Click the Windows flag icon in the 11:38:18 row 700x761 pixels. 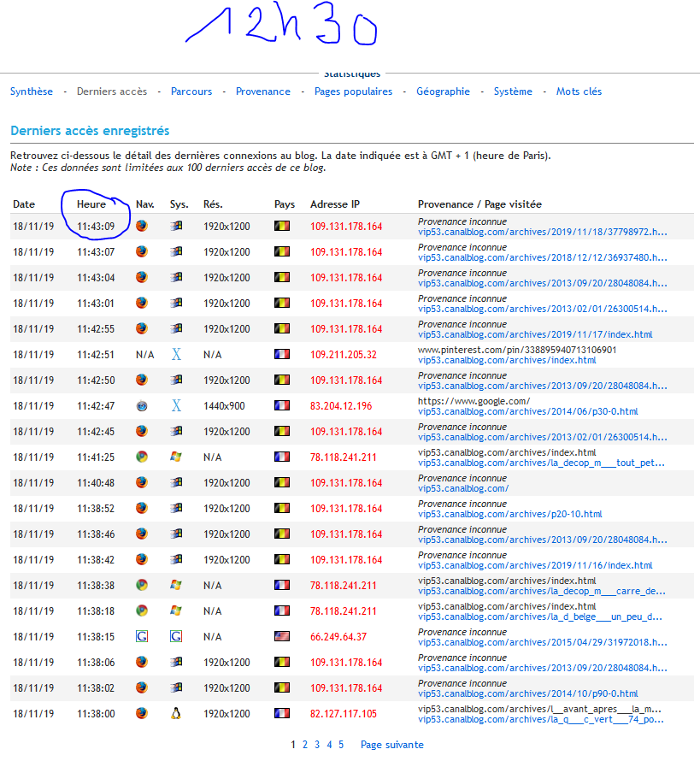tap(176, 611)
